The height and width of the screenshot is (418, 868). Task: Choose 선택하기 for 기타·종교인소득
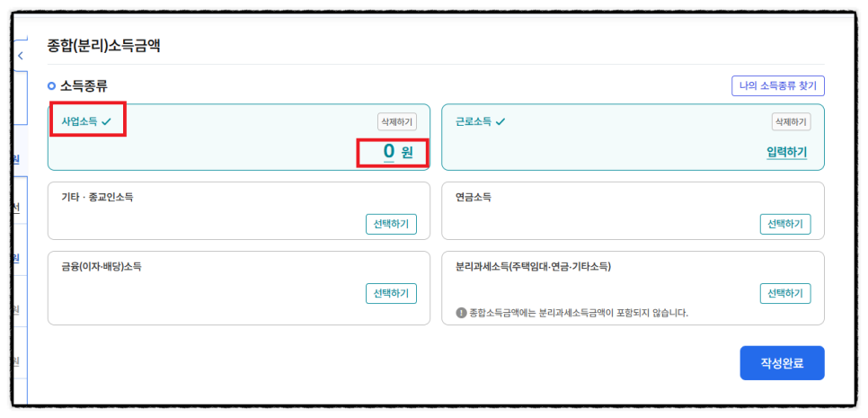391,224
